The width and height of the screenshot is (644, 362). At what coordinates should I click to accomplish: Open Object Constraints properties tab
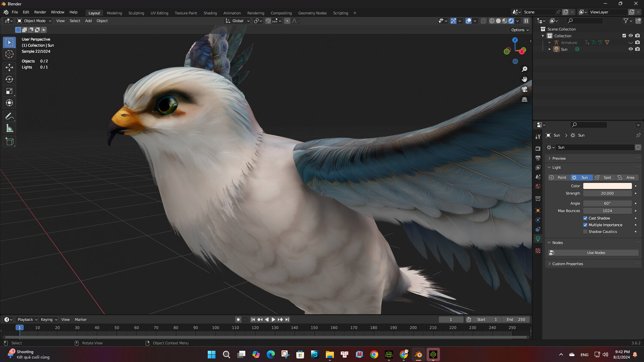[538, 229]
